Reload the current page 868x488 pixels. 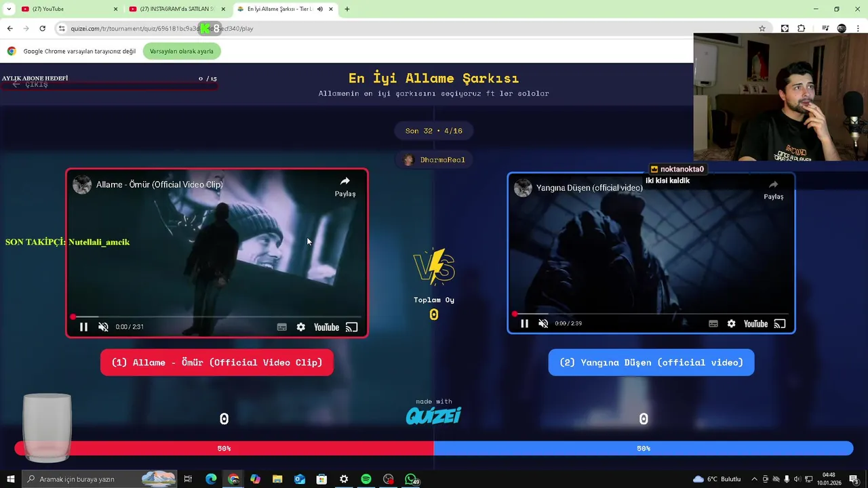coord(42,28)
